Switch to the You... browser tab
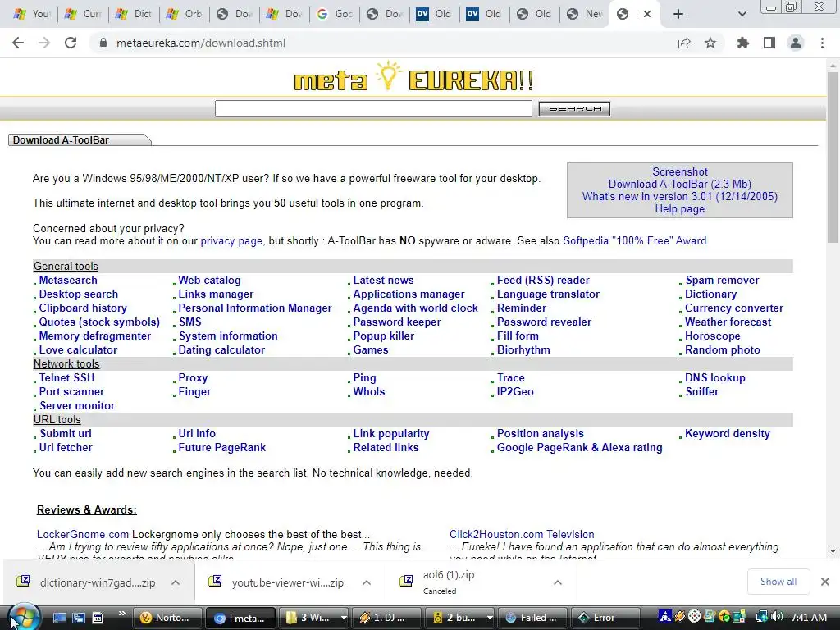Viewport: 840px width, 630px height. tap(33, 14)
